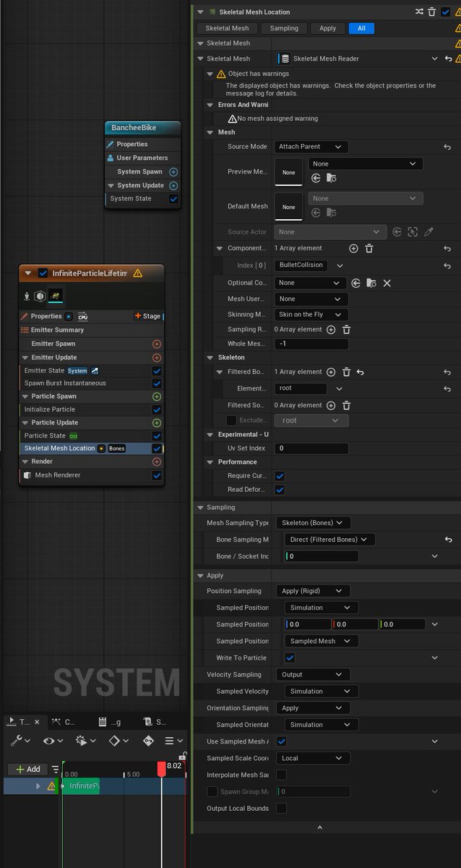Screen dimensions: 461x868
Task: Add element to Filtered Bones array
Action: [331, 372]
